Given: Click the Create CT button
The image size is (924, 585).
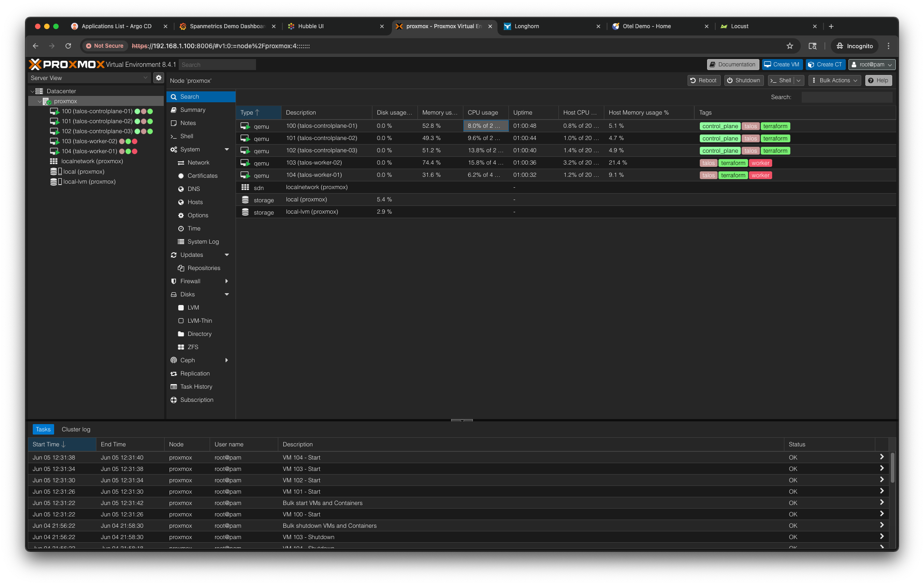Looking at the screenshot, I should 825,65.
